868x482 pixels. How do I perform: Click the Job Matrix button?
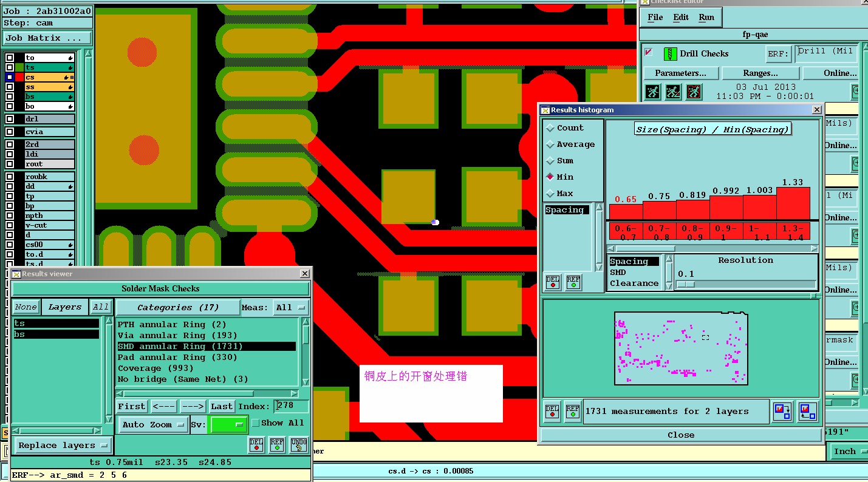(x=47, y=38)
